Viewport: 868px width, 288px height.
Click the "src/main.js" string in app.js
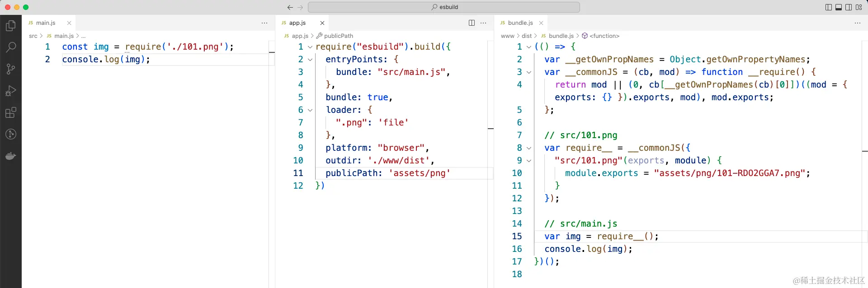pyautogui.click(x=412, y=72)
